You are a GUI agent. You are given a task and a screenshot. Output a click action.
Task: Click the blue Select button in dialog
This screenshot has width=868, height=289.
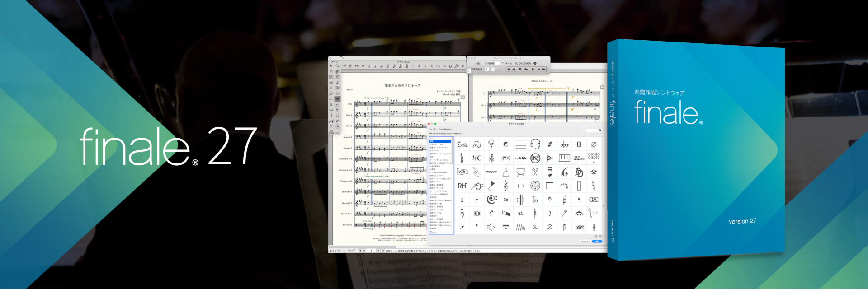point(597,242)
